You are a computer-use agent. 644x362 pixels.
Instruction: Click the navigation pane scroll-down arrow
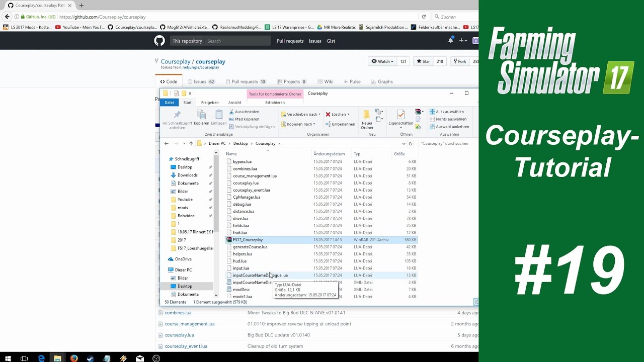click(x=216, y=295)
